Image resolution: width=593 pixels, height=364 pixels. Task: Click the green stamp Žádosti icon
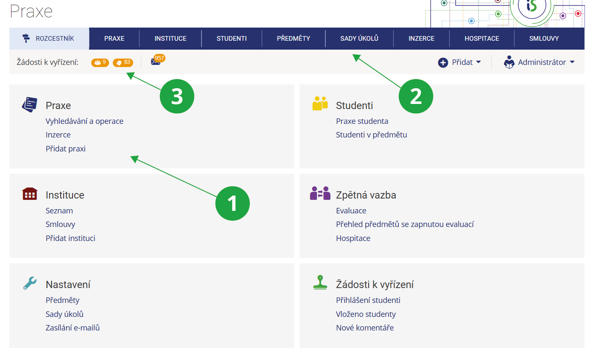coord(320,283)
